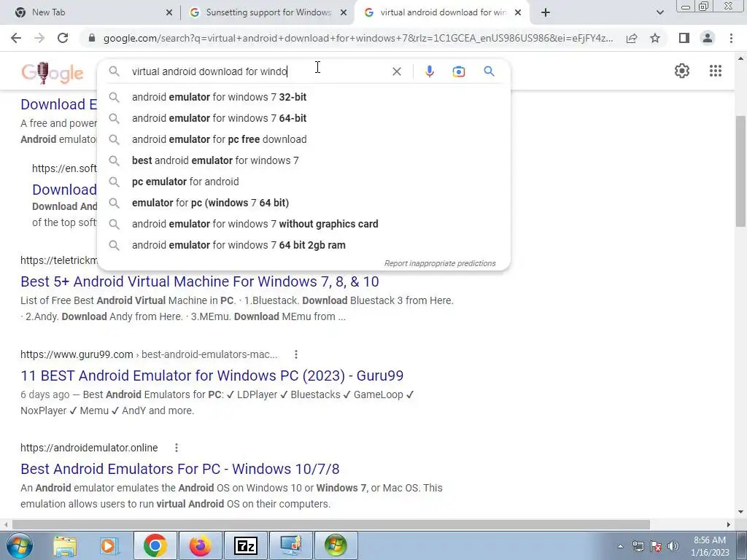This screenshot has width=747, height=560.
Task: Open Best 5+ Android Virtual Machine result
Action: 200,281
